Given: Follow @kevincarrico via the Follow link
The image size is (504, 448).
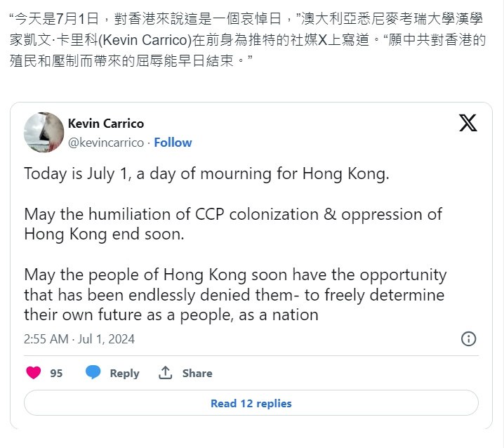Looking at the screenshot, I should 173,143.
